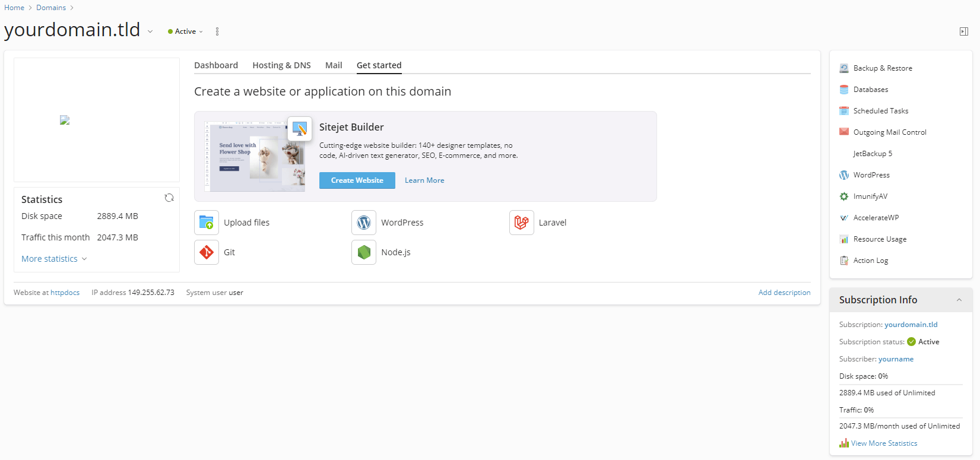Image resolution: width=980 pixels, height=460 pixels.
Task: Select the Get started tab
Action: 379,65
